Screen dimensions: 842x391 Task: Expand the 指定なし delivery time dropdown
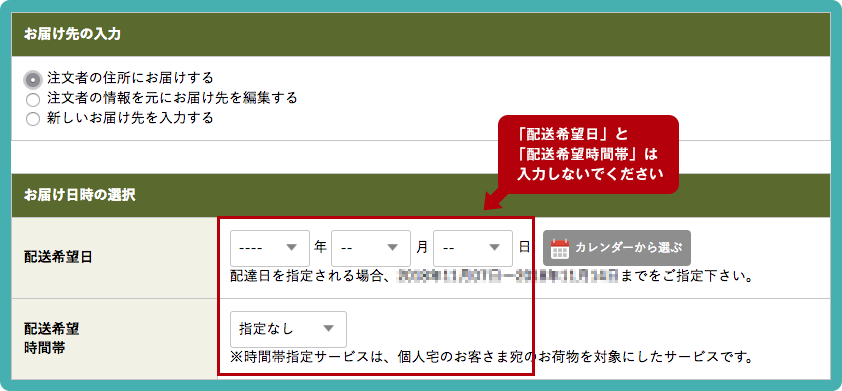pos(288,329)
